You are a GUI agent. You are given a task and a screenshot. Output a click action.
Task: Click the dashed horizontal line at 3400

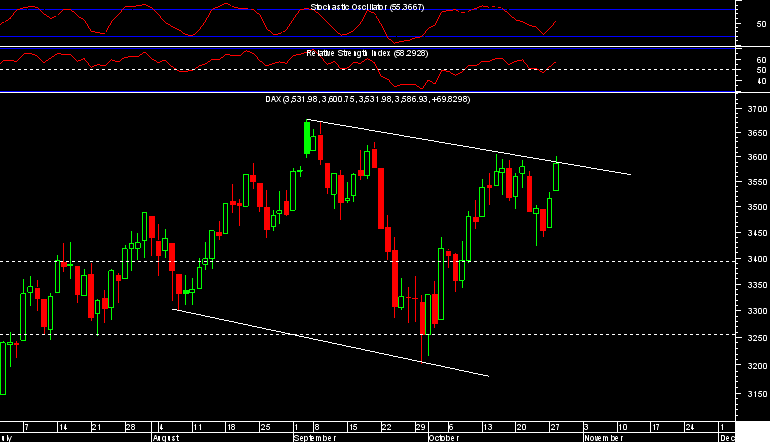[367, 261]
